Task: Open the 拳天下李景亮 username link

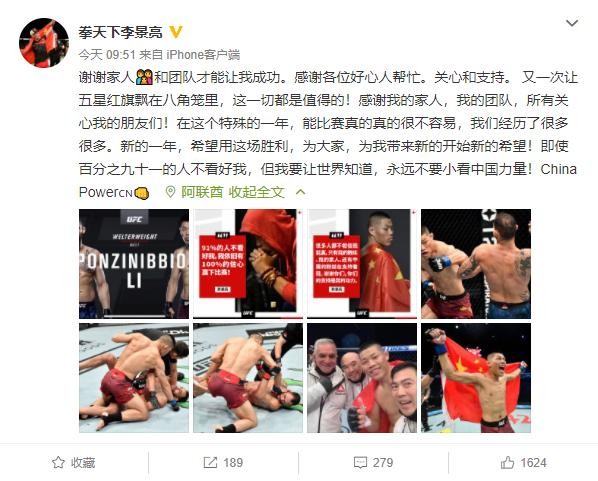Action: click(x=121, y=32)
